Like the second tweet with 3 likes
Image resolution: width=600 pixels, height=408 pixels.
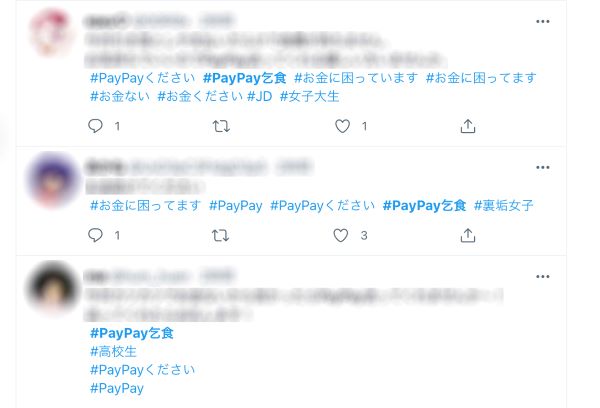(341, 235)
